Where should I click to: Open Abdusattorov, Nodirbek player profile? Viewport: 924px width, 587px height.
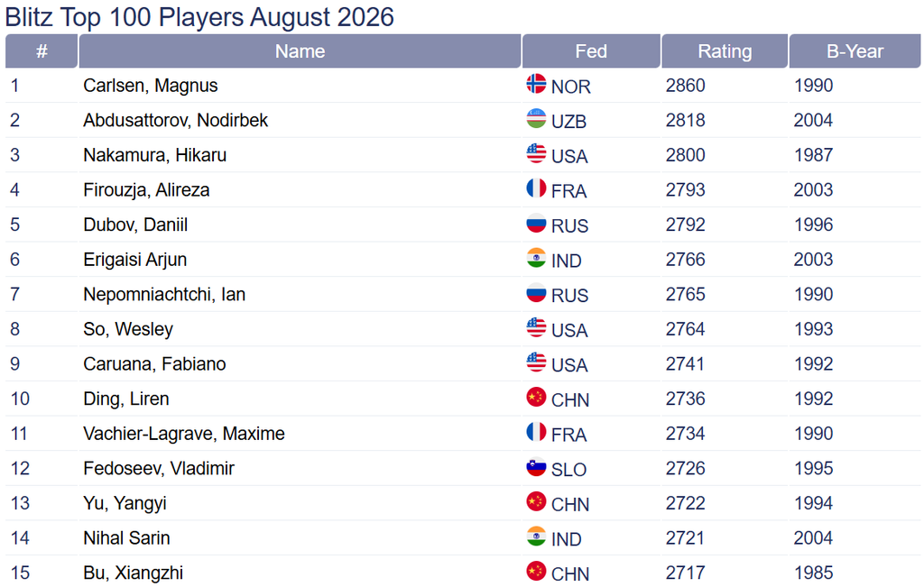click(176, 120)
